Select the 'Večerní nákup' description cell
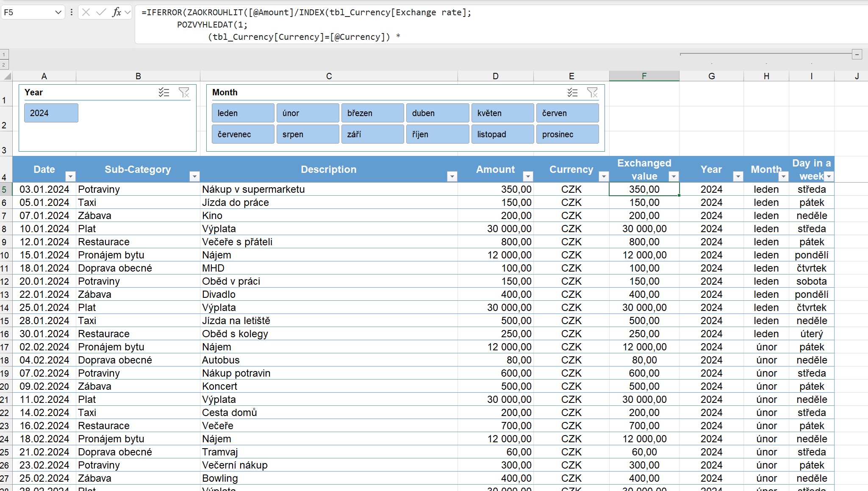Image resolution: width=868 pixels, height=491 pixels. coord(329,465)
